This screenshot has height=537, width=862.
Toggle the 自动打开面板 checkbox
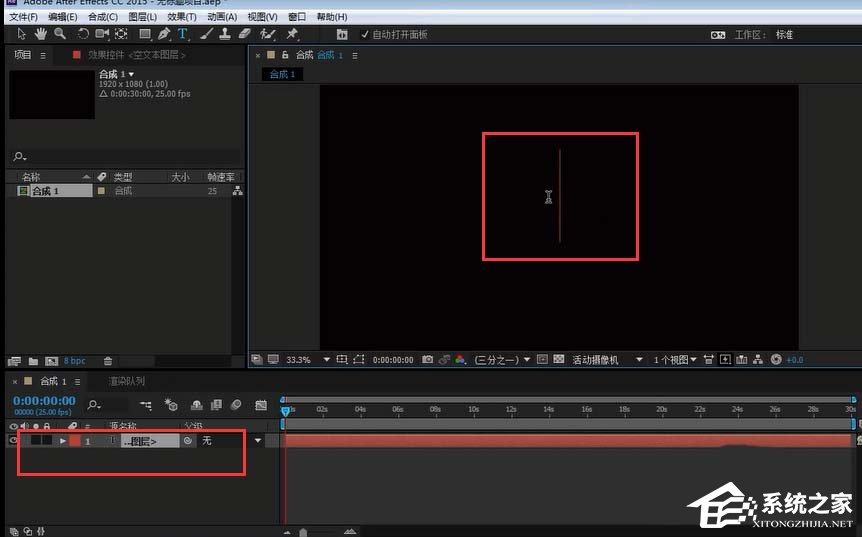(365, 34)
